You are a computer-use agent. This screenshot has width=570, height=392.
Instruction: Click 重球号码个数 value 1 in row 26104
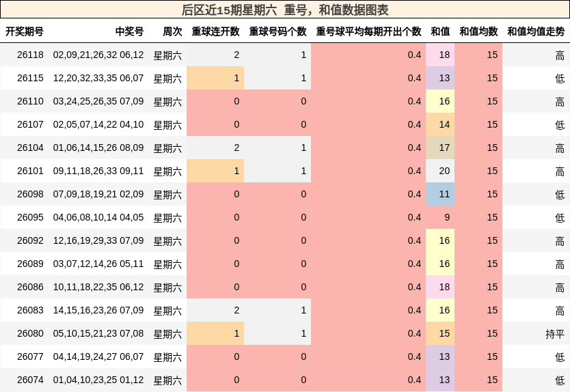[x=277, y=148]
